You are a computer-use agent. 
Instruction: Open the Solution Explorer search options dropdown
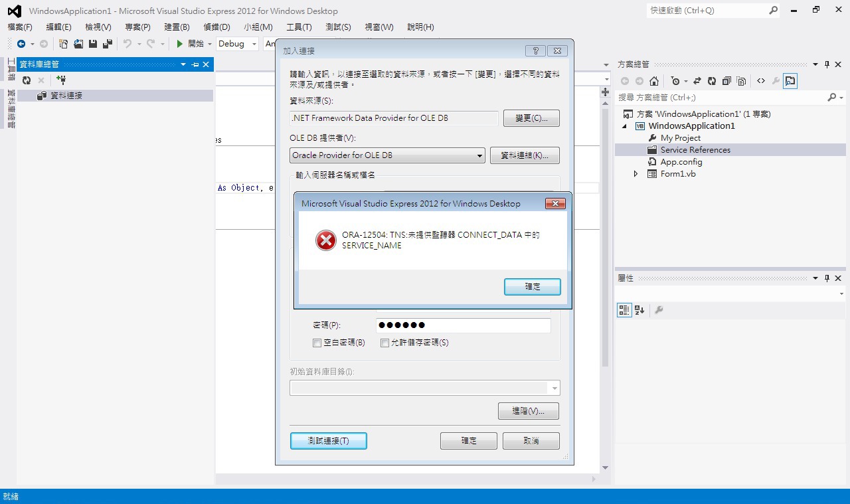(841, 98)
